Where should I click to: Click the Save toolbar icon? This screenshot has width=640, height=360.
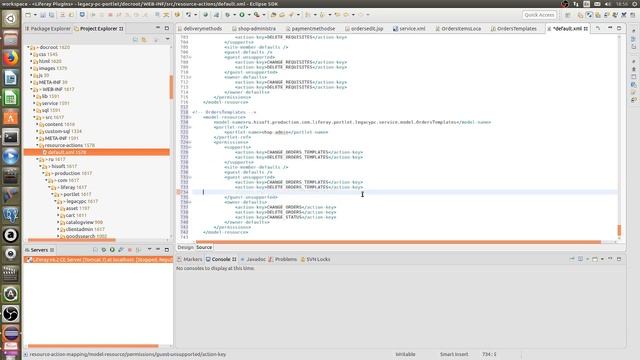pyautogui.click(x=42, y=15)
